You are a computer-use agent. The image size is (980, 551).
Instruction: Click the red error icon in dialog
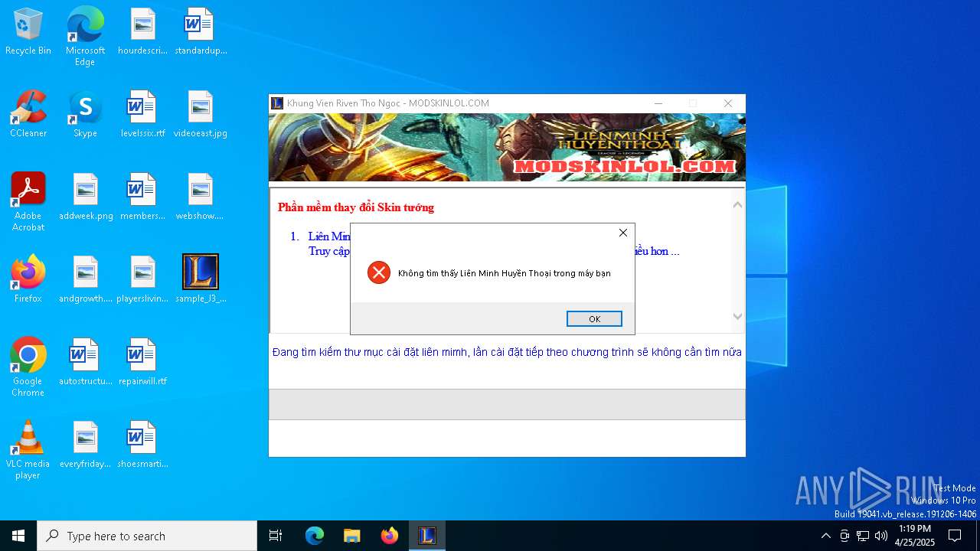[x=378, y=272]
